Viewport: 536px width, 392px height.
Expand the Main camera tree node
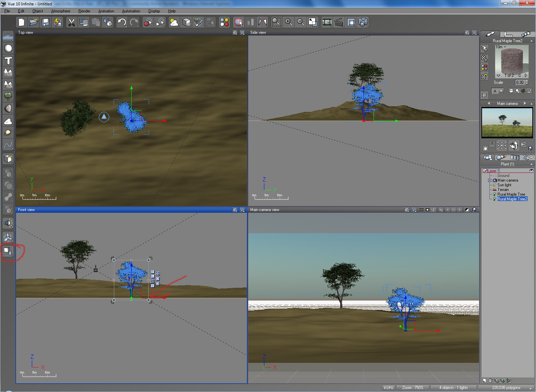(x=489, y=180)
